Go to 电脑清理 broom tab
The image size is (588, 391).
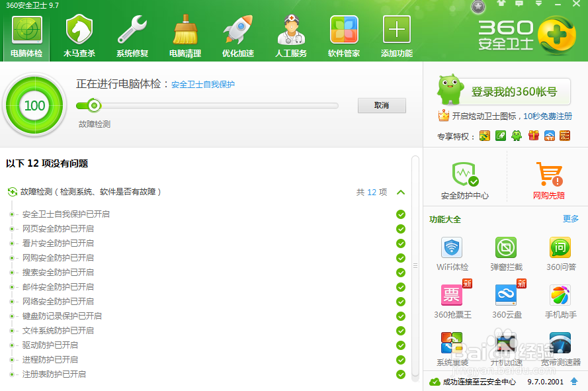pyautogui.click(x=185, y=37)
